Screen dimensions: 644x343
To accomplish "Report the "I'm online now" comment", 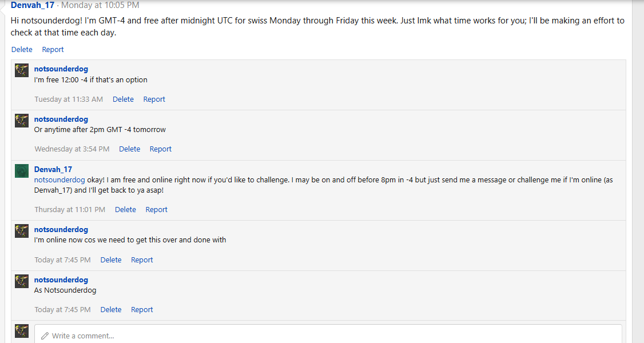I will (142, 260).
